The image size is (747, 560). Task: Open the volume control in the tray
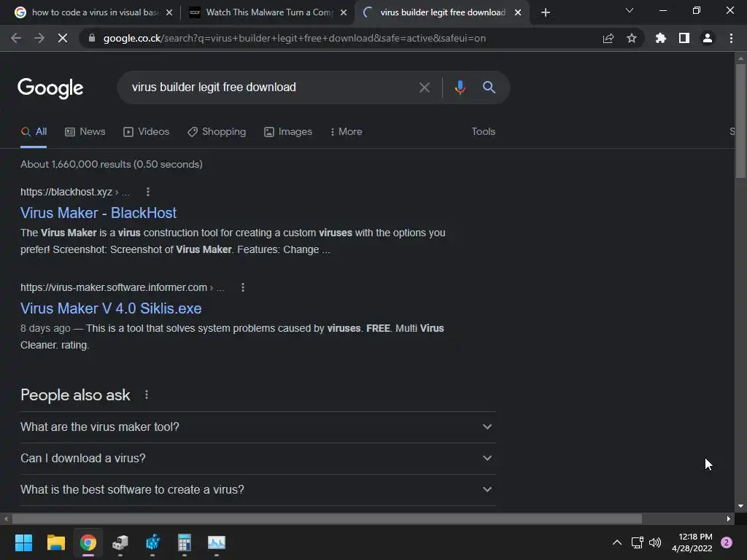click(x=655, y=542)
